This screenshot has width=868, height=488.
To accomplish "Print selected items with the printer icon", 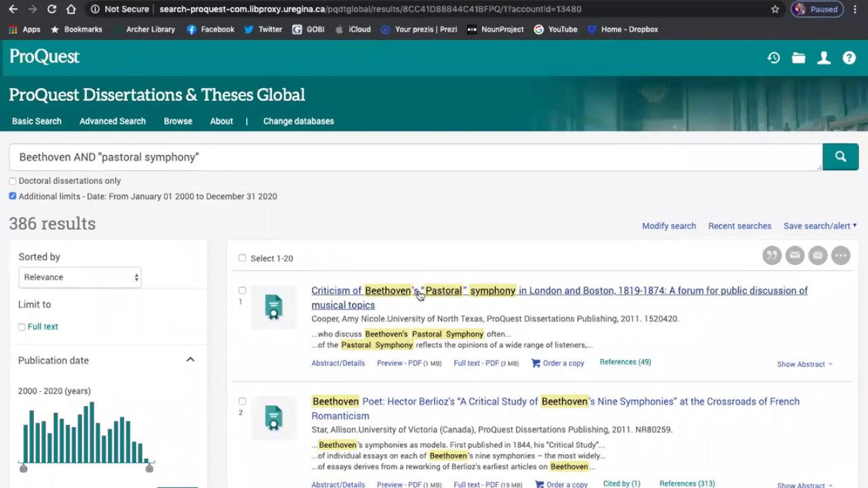I will coord(818,256).
